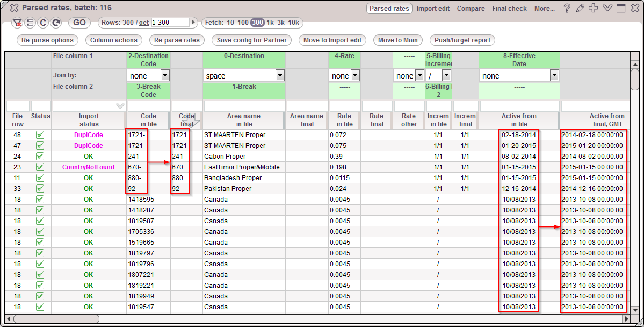Toggle the status checkbox on row 24
The width and height of the screenshot is (644, 327).
pos(40,156)
